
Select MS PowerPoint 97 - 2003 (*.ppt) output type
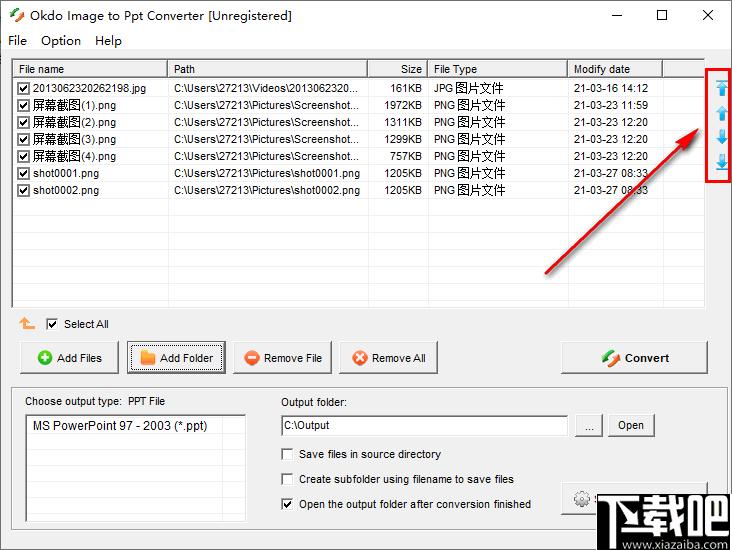click(x=120, y=426)
